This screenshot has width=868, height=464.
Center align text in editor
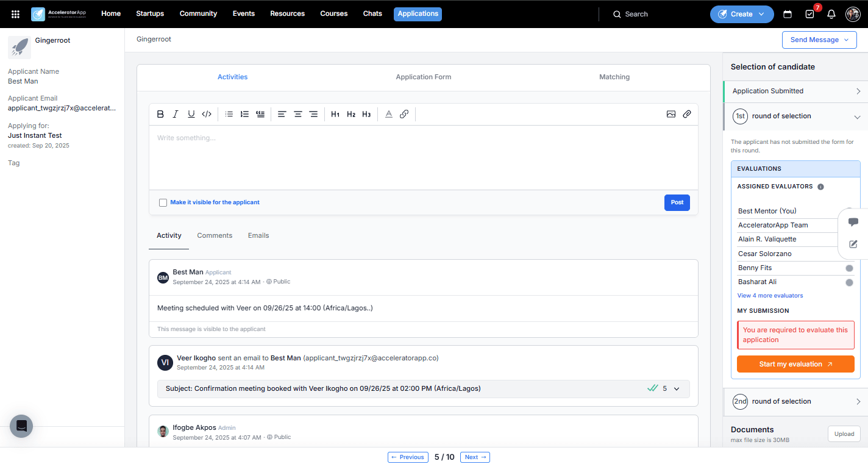pos(298,114)
